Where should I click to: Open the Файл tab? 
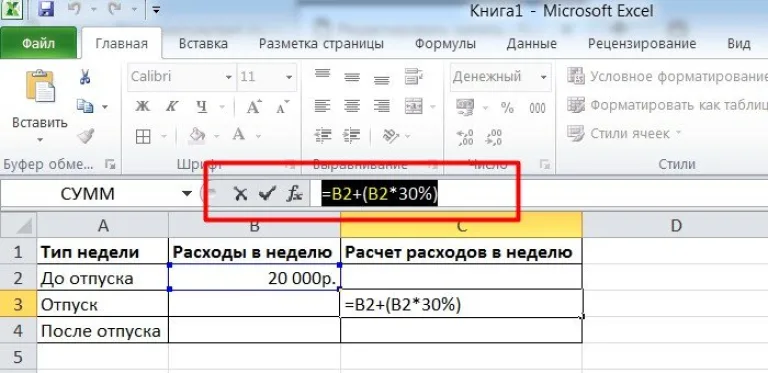(x=38, y=44)
